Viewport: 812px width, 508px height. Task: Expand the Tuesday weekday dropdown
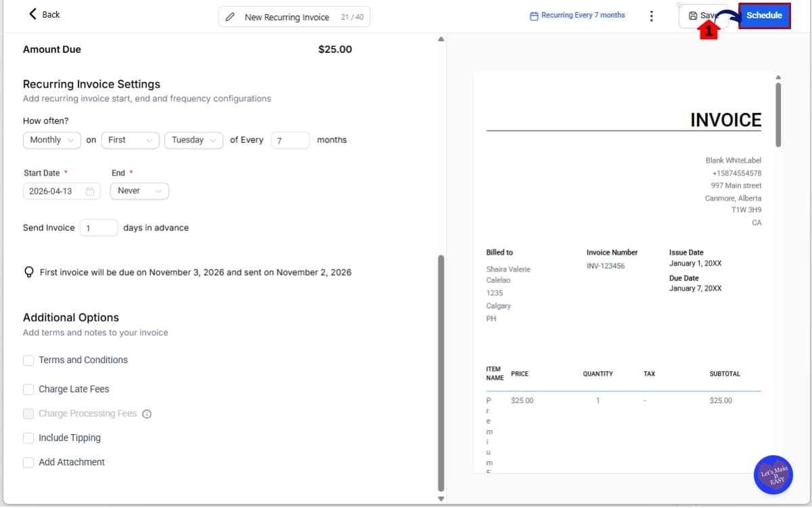point(194,140)
